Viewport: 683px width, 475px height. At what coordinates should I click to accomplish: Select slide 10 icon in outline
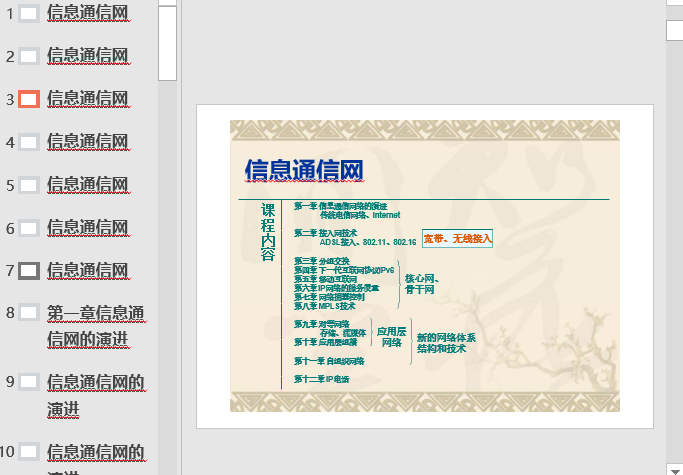point(29,451)
